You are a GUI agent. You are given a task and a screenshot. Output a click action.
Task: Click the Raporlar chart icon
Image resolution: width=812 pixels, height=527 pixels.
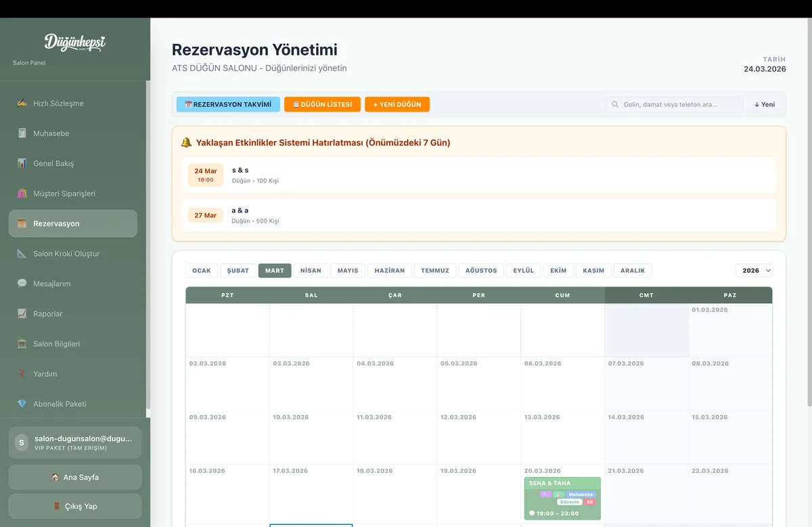[22, 314]
